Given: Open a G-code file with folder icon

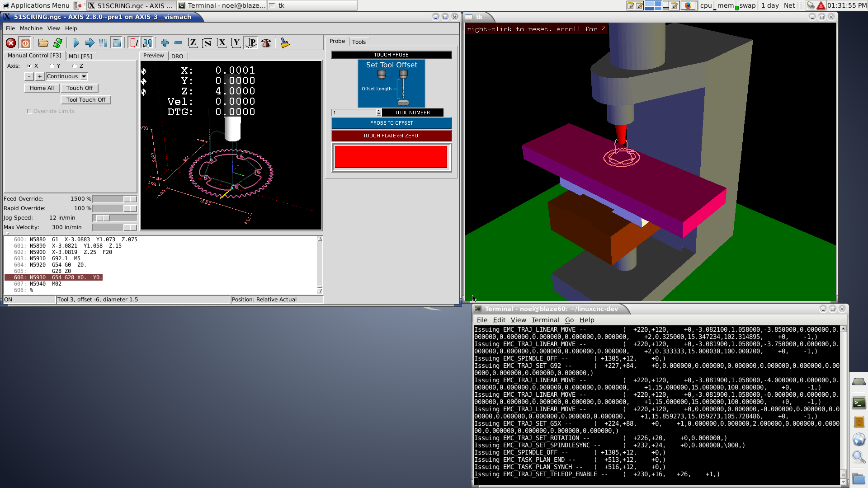Looking at the screenshot, I should point(43,43).
